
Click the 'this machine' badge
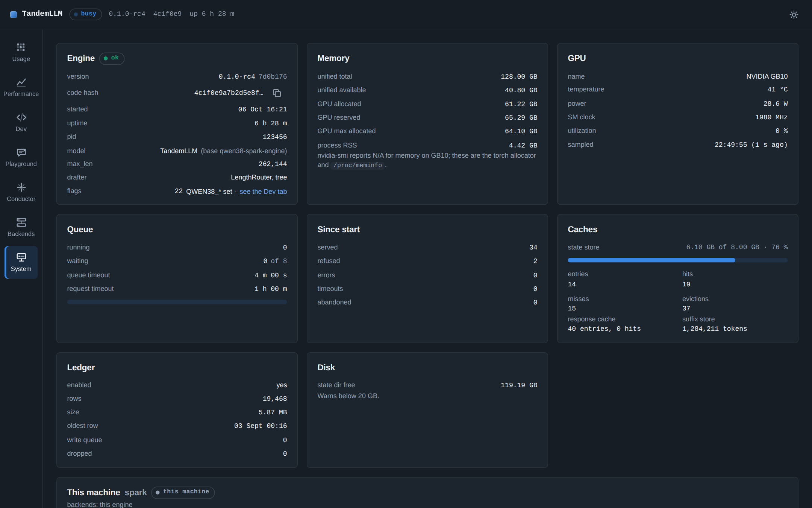[x=183, y=492]
